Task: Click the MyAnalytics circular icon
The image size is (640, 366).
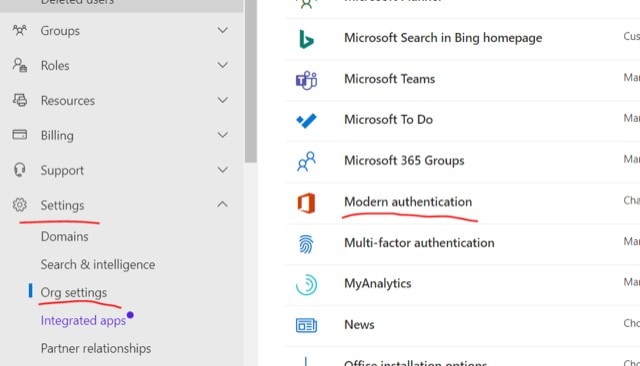Action: [306, 284]
